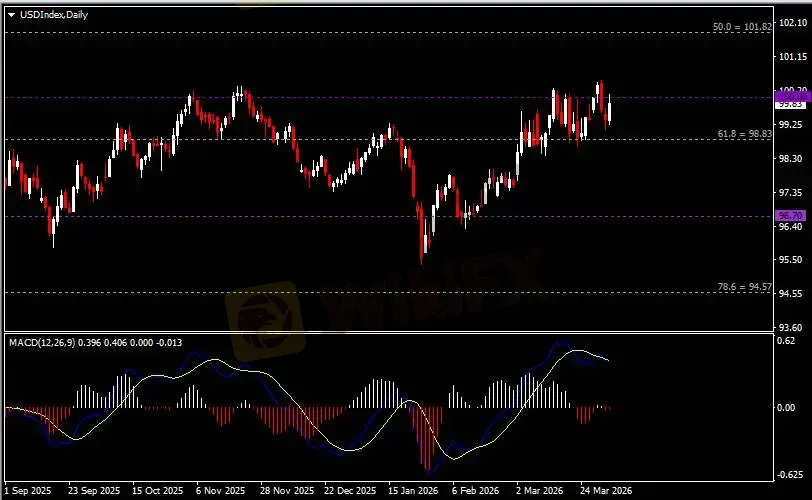
Task: Click the -0.625 MACD scale value
Action: (788, 475)
